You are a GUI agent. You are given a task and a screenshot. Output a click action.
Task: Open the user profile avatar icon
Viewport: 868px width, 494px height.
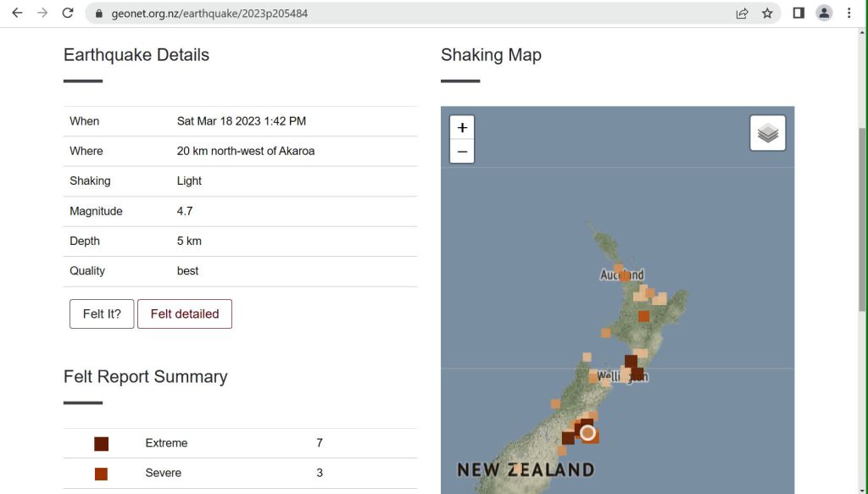click(x=823, y=13)
